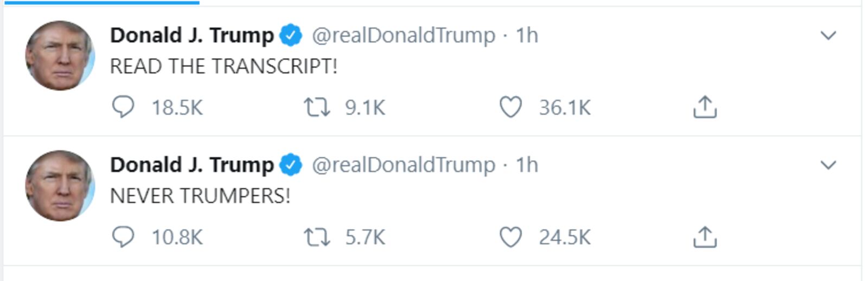Open the READ THE TRANSCRIPT! tweet text

pyautogui.click(x=224, y=66)
